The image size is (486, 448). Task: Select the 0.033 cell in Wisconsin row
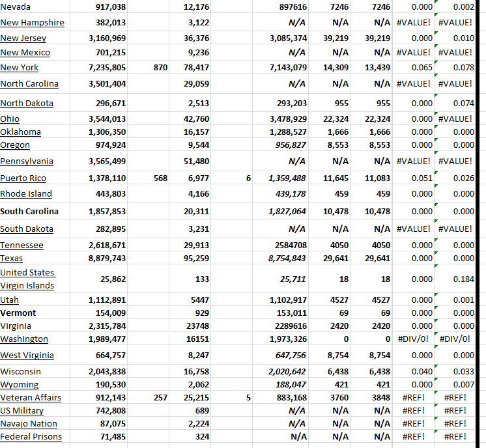(455, 371)
